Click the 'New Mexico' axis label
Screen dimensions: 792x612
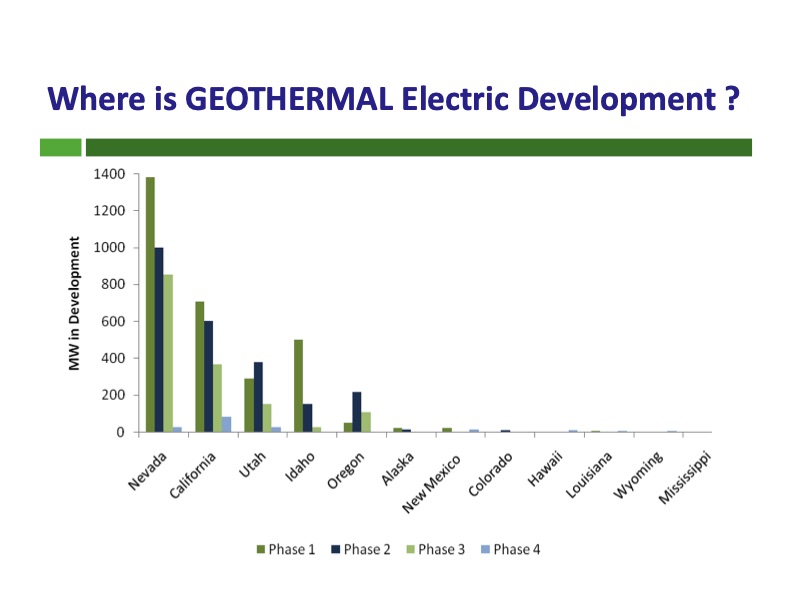tap(431, 484)
